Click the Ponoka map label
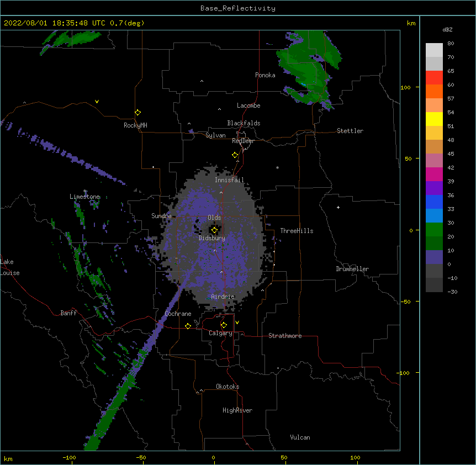 265,75
